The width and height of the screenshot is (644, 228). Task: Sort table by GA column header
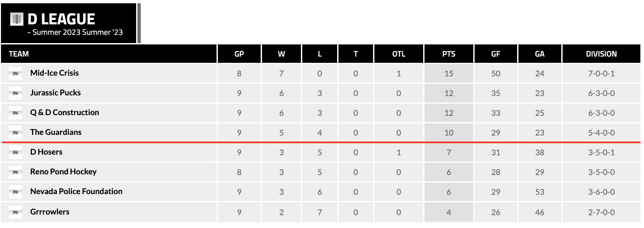540,54
